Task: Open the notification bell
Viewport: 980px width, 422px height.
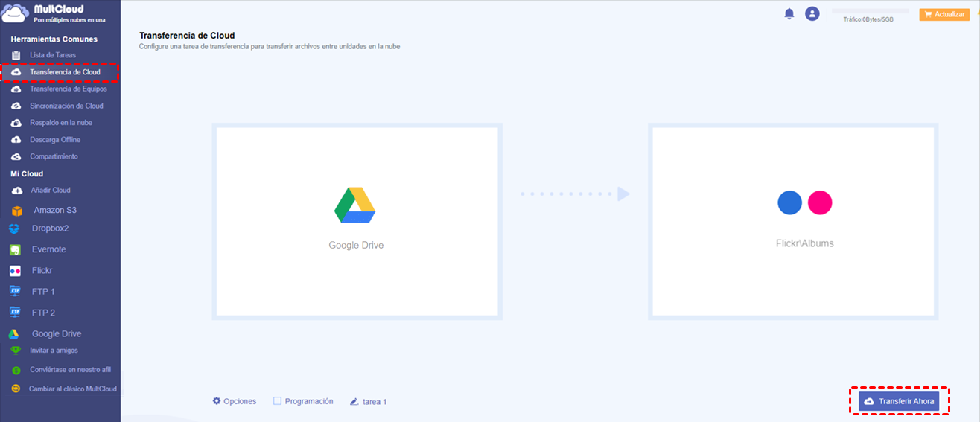Action: pyautogui.click(x=789, y=13)
